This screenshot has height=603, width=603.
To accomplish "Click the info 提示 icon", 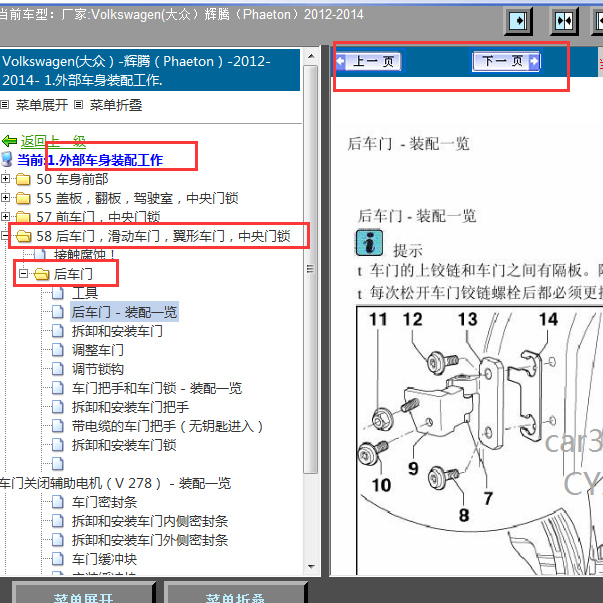I will tap(369, 243).
